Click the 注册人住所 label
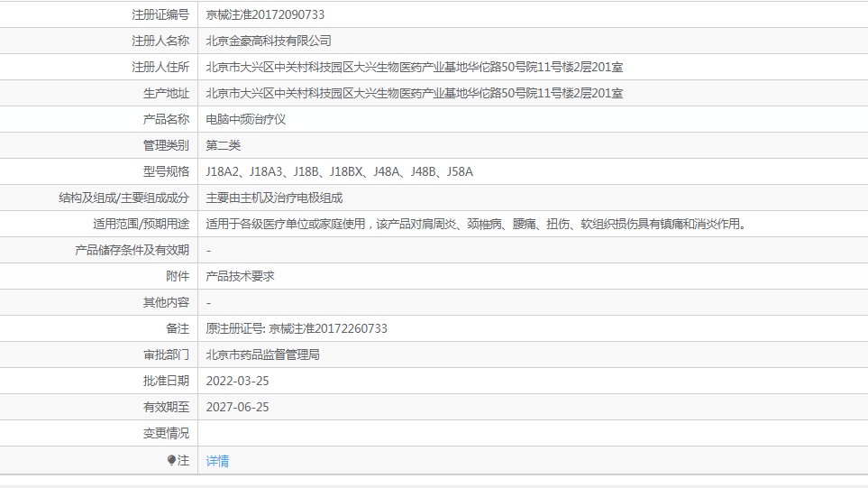The height and width of the screenshot is (488, 868). [x=160, y=67]
